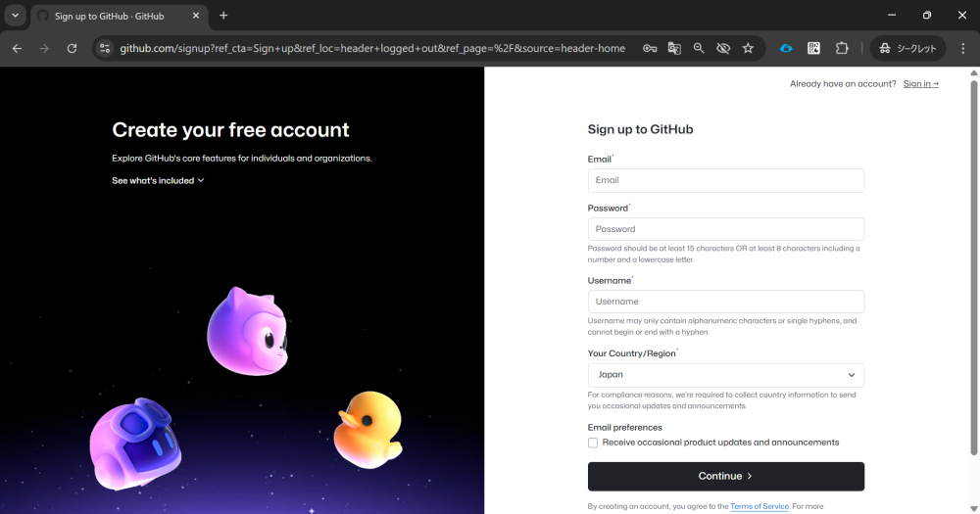This screenshot has width=980, height=514.
Task: Go back to the previous page
Action: 17,48
